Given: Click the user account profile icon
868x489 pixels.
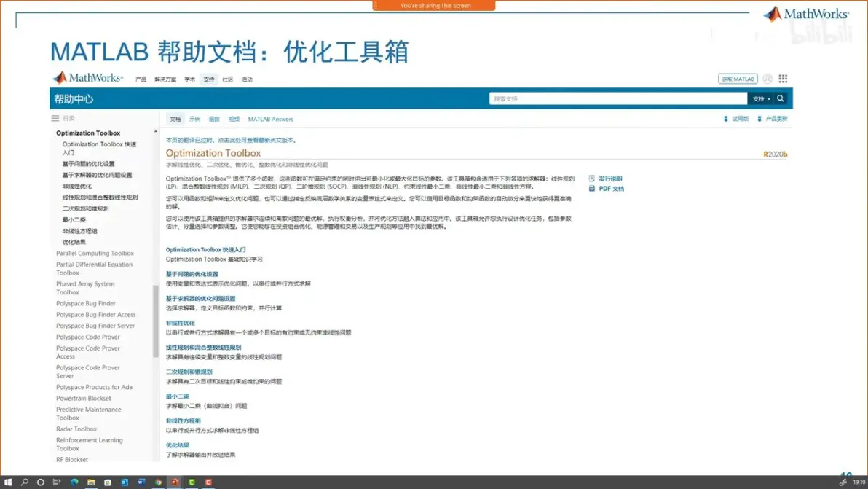Looking at the screenshot, I should click(x=768, y=79).
